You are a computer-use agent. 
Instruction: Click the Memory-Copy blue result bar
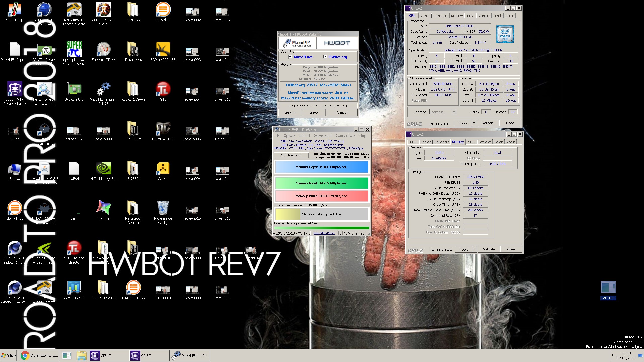click(321, 167)
